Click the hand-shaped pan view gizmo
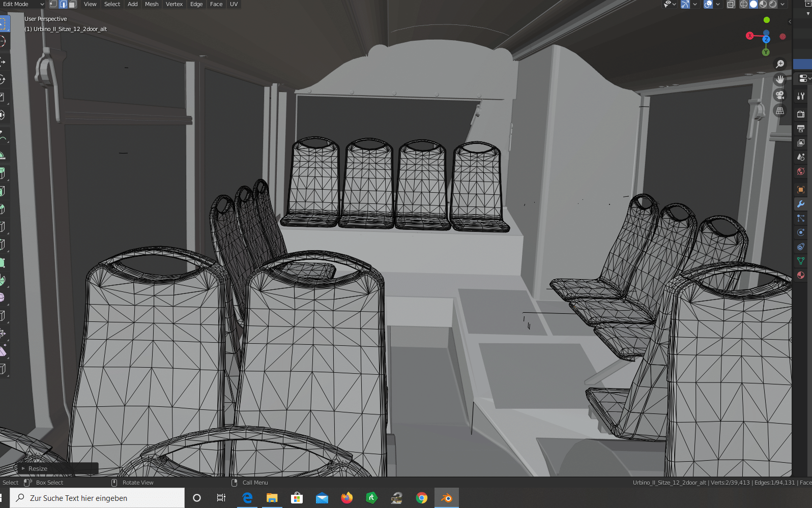The height and width of the screenshot is (508, 812). pyautogui.click(x=779, y=79)
